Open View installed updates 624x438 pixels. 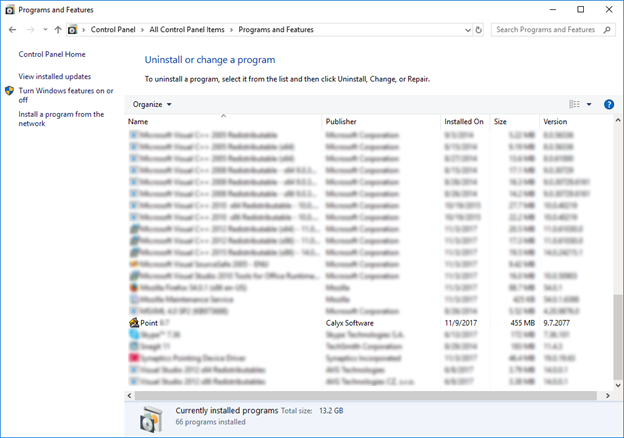click(x=55, y=76)
